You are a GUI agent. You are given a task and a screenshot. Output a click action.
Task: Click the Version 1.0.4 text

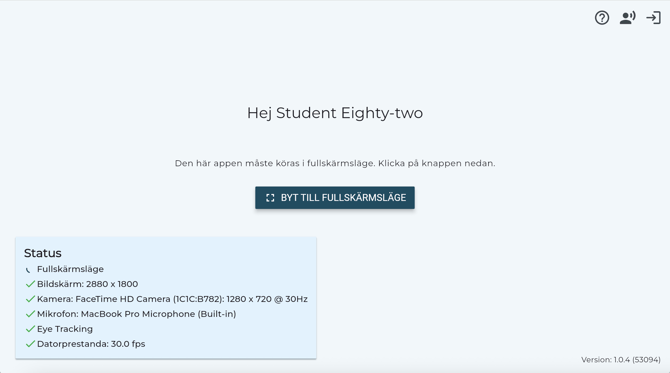620,360
